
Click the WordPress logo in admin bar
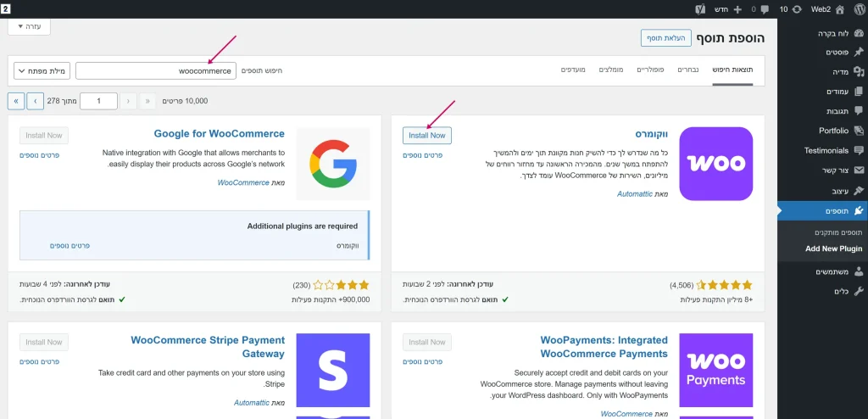click(x=860, y=8)
